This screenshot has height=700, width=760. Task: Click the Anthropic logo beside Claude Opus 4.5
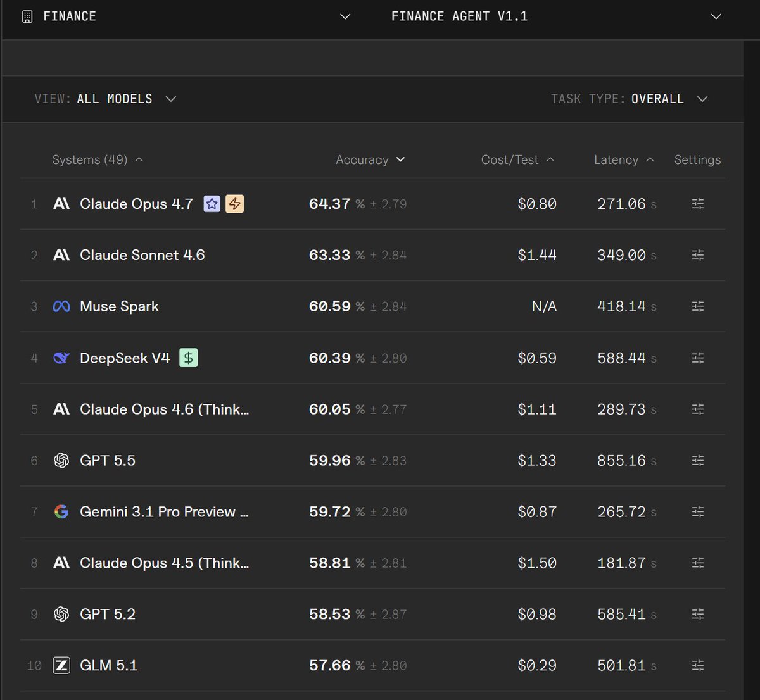click(x=61, y=563)
